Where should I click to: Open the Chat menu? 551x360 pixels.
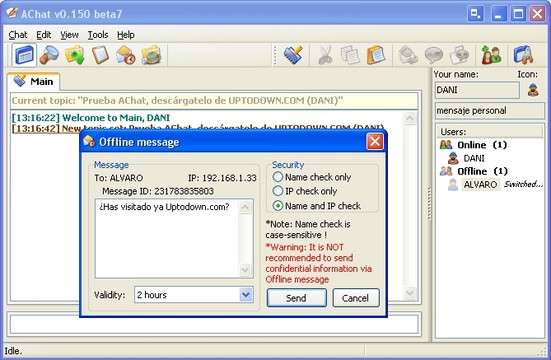pyautogui.click(x=18, y=35)
